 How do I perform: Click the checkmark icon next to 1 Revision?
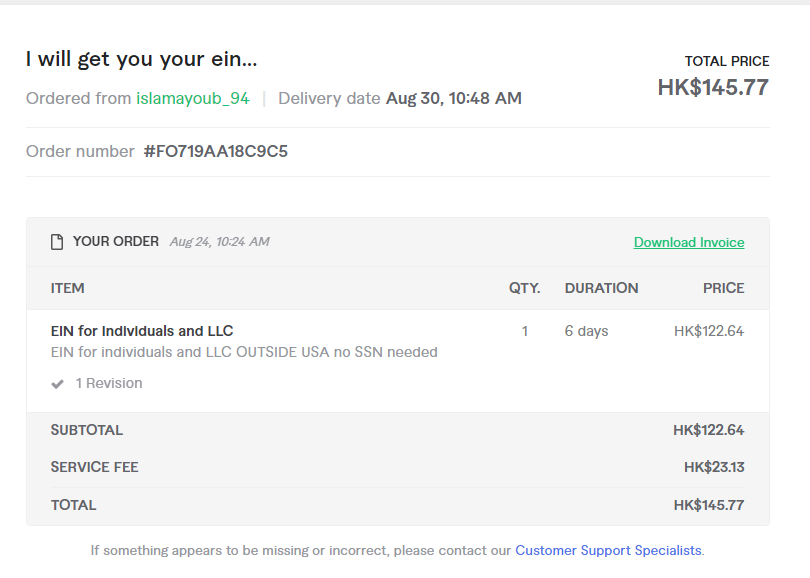click(58, 384)
